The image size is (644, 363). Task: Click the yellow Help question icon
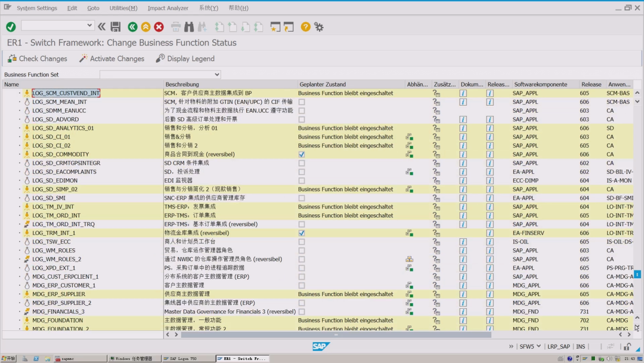point(305,27)
